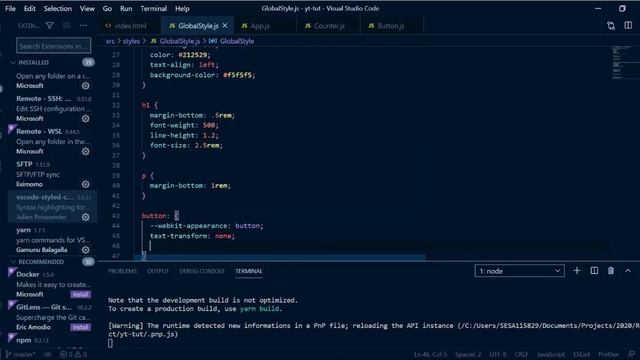
Task: Select the SFTP extension entry
Action: pyautogui.click(x=52, y=174)
